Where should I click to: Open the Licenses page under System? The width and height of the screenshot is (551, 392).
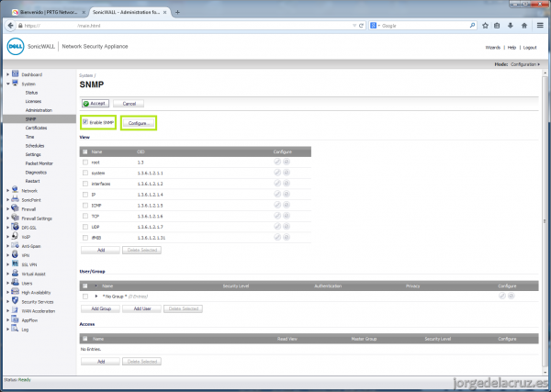(x=33, y=101)
